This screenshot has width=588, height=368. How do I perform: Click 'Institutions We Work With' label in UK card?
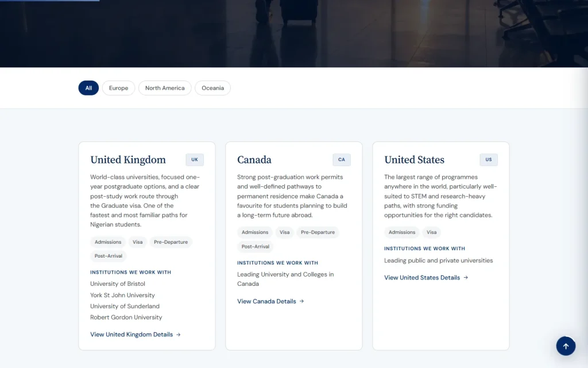130,272
